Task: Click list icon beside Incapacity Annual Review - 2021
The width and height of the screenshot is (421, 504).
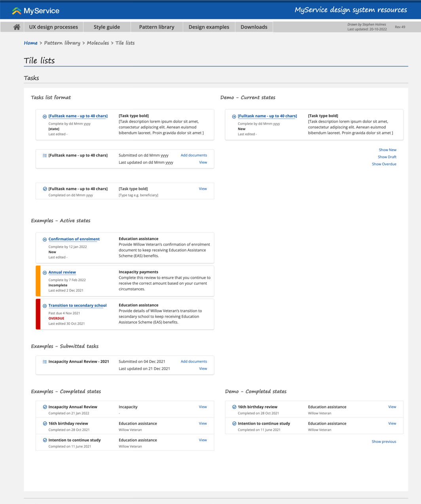Action: point(45,362)
